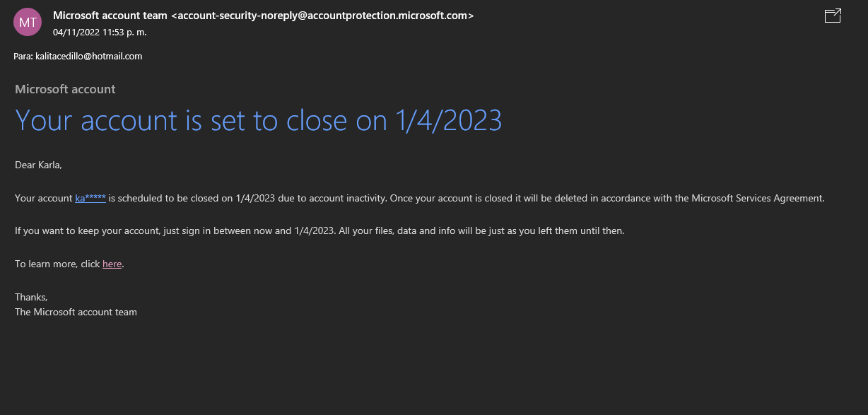The image size is (868, 415).
Task: Click the "Dear Karla," greeting
Action: point(38,165)
